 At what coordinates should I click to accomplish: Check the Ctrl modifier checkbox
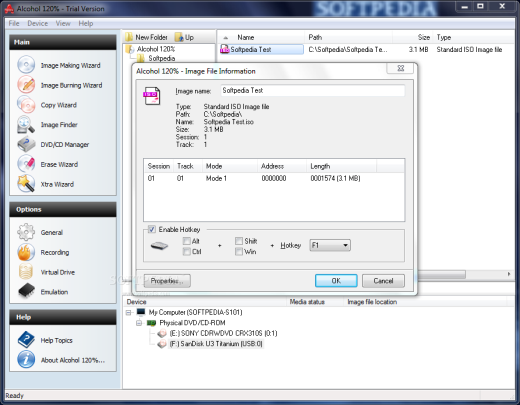tap(187, 251)
